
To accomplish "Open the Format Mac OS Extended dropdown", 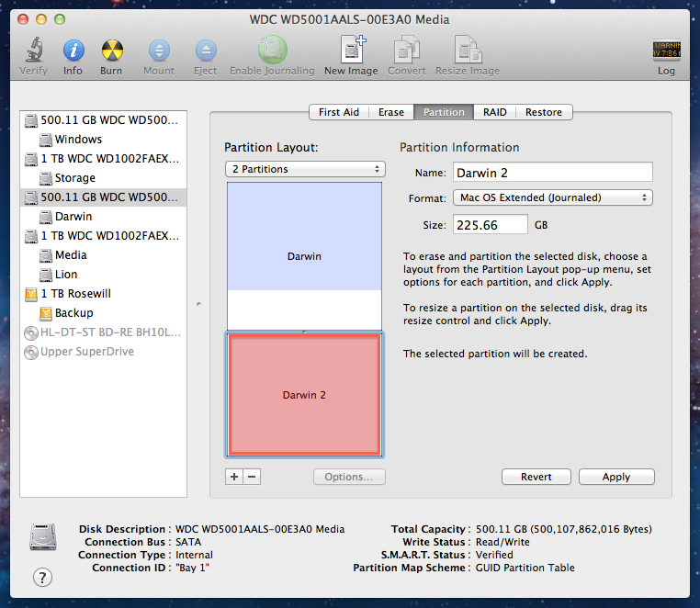I will 553,197.
